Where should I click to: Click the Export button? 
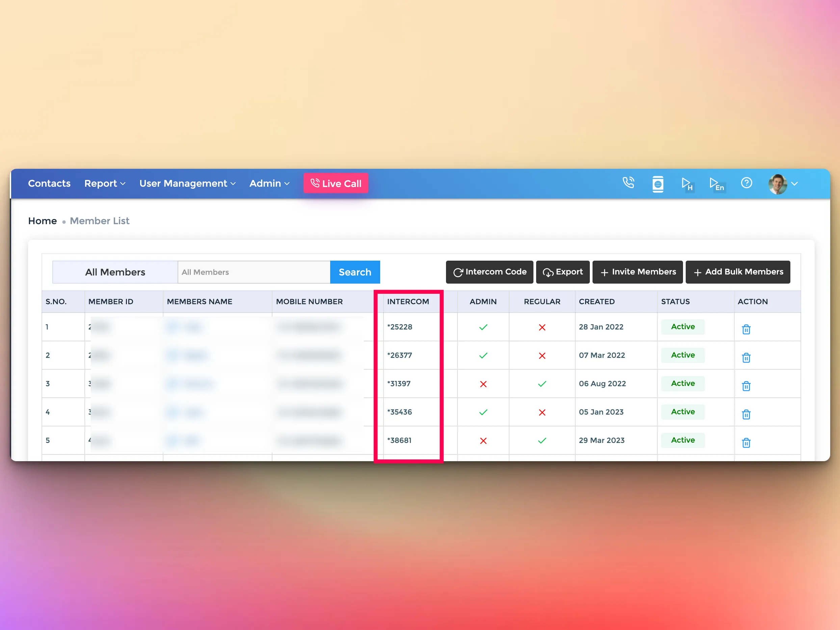point(563,272)
